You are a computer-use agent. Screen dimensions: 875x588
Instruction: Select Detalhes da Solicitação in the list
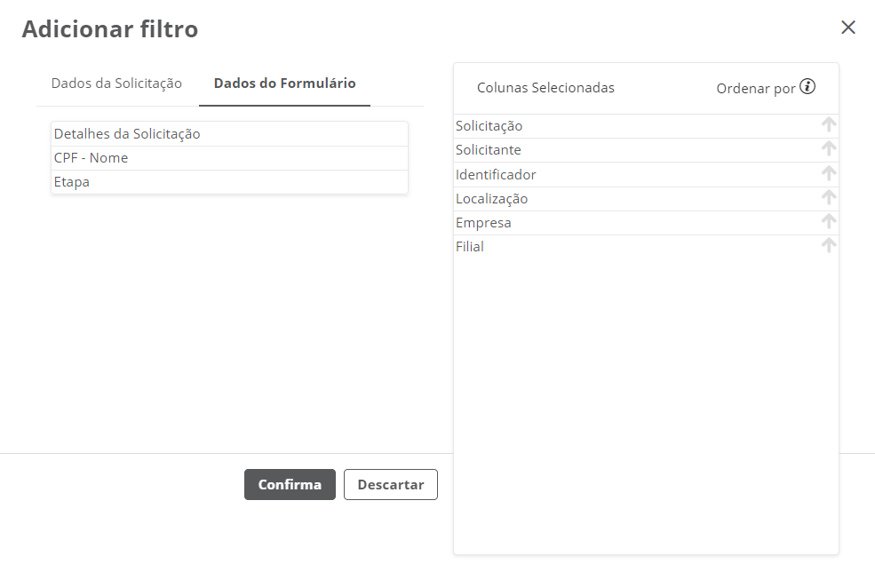coord(127,134)
